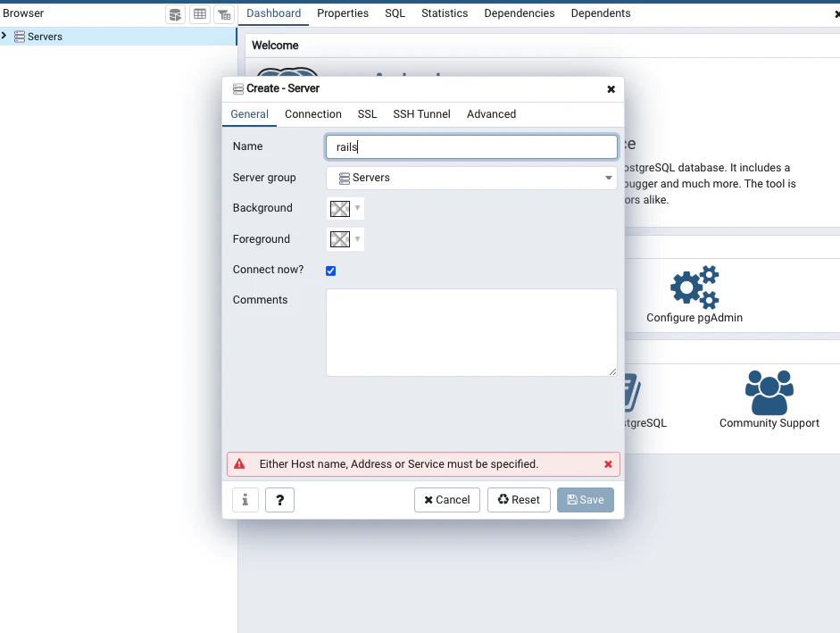
Task: Click the Save button
Action: 586,500
